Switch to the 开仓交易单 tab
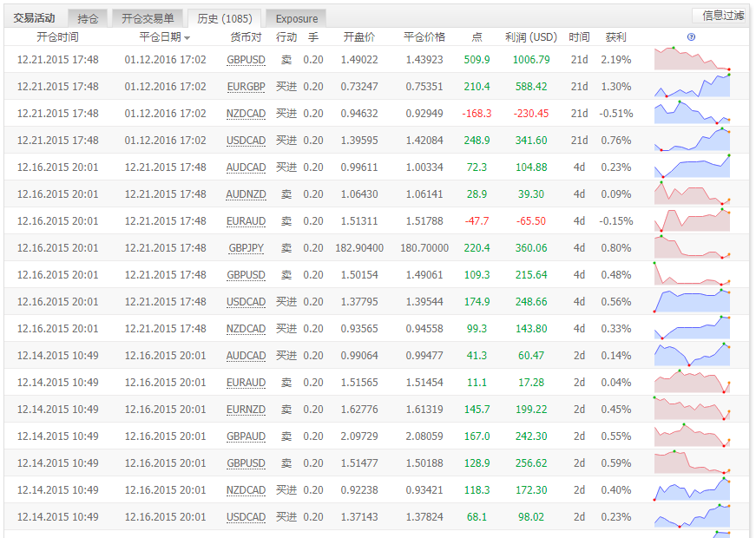756x538 pixels. click(x=148, y=18)
